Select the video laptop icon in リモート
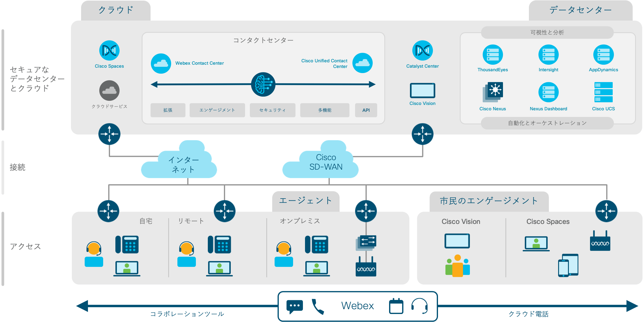This screenshot has width=644, height=322. 219,269
